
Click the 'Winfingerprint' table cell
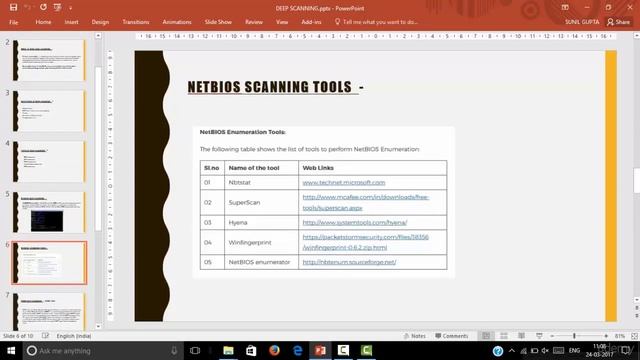261,242
